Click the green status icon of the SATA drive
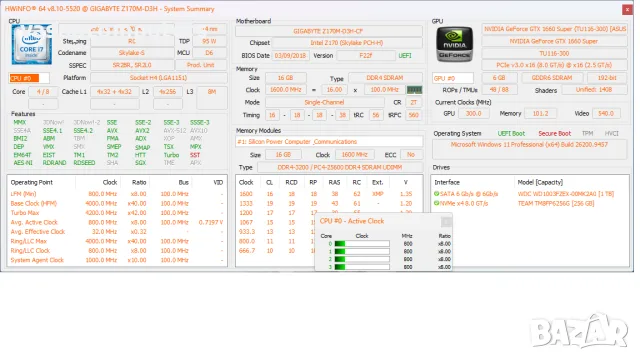 (436, 194)
